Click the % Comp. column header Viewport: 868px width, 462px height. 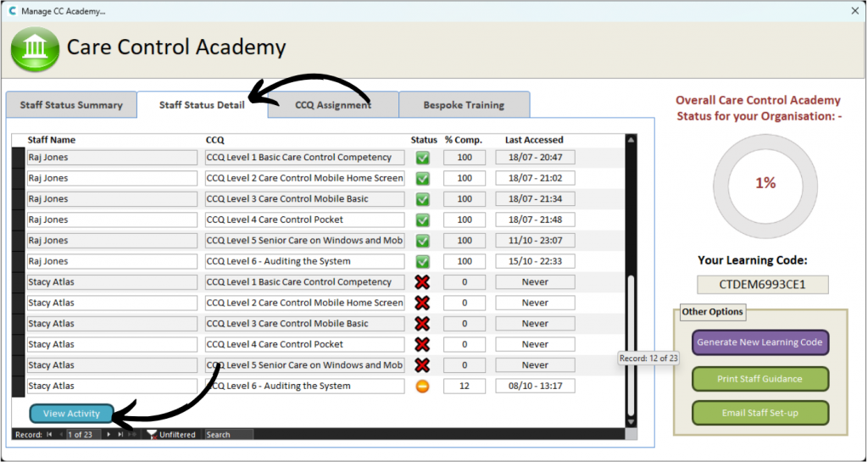click(x=464, y=140)
